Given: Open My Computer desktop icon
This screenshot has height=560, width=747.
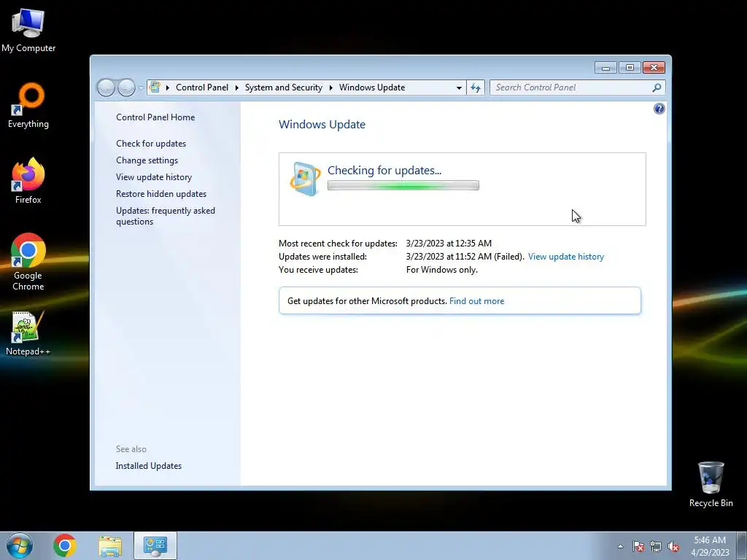Looking at the screenshot, I should click(x=28, y=30).
